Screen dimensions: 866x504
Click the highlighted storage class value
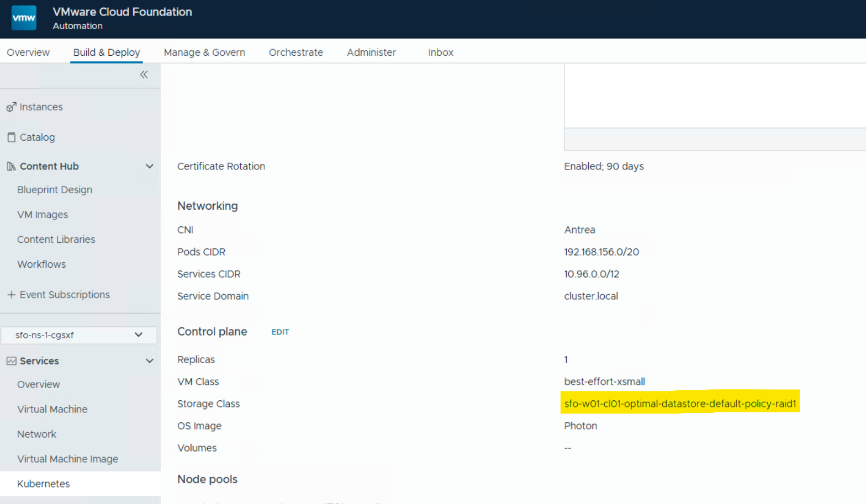679,404
